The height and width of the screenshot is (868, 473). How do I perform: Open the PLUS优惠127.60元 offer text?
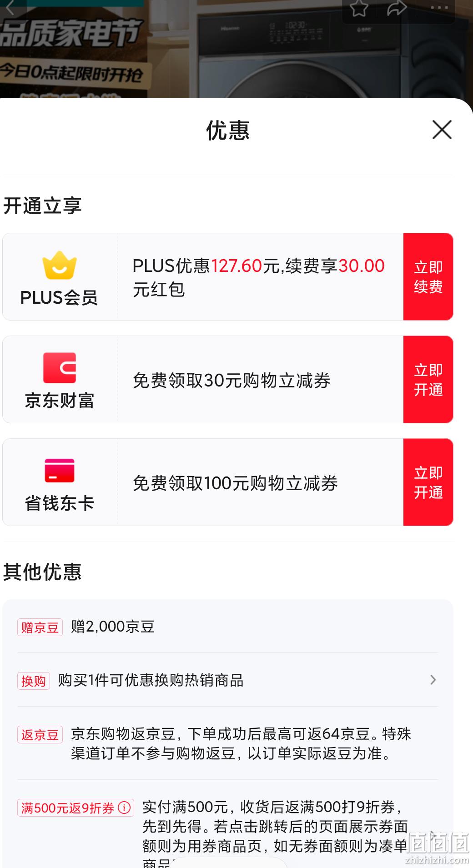pos(259,277)
